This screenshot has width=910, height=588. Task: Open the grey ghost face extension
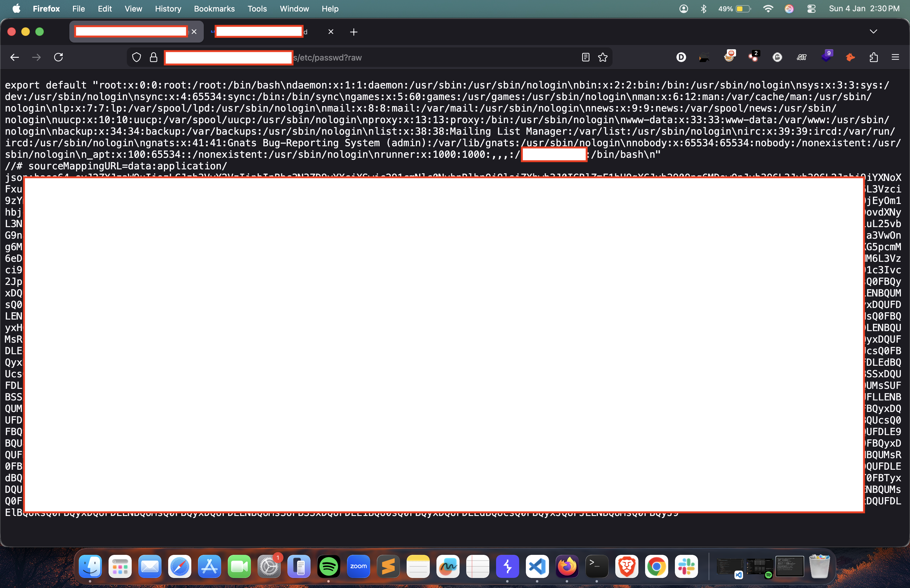point(777,57)
